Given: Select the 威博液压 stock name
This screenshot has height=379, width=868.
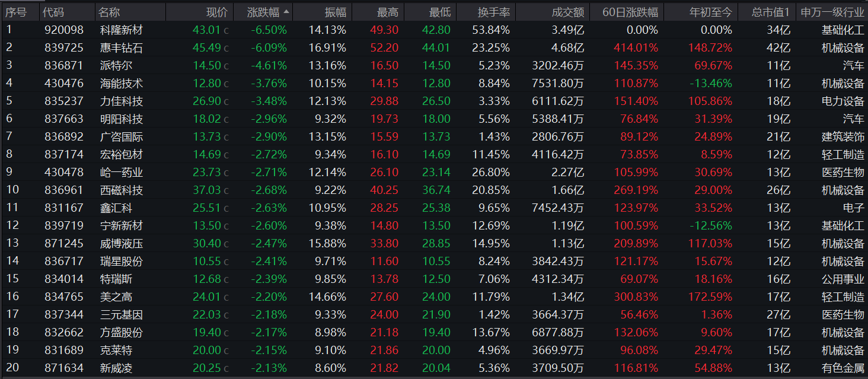Looking at the screenshot, I should 122,244.
